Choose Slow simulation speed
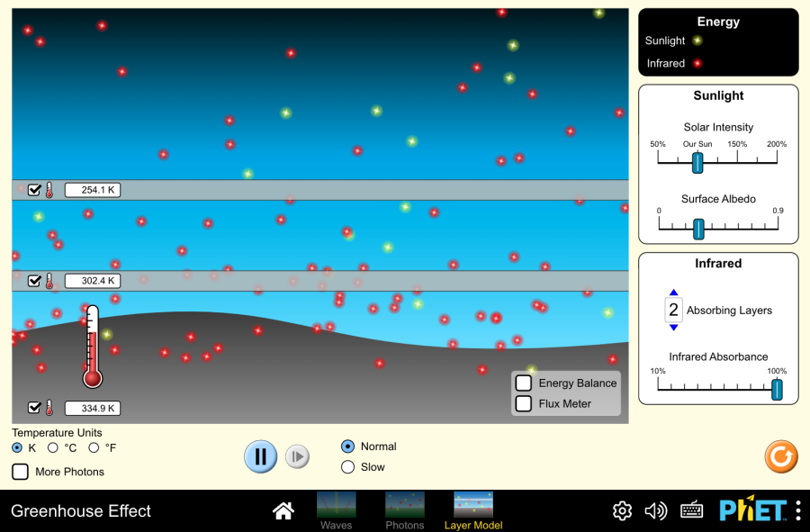The image size is (810, 532). [347, 467]
